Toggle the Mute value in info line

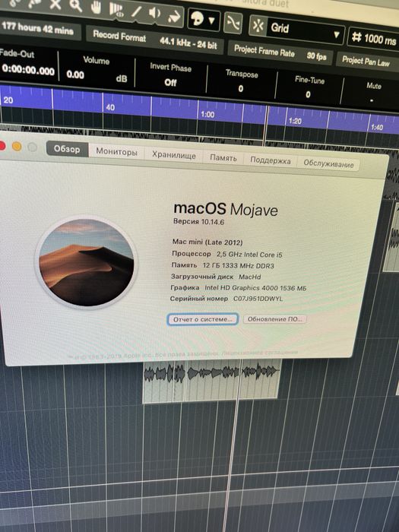tap(372, 100)
